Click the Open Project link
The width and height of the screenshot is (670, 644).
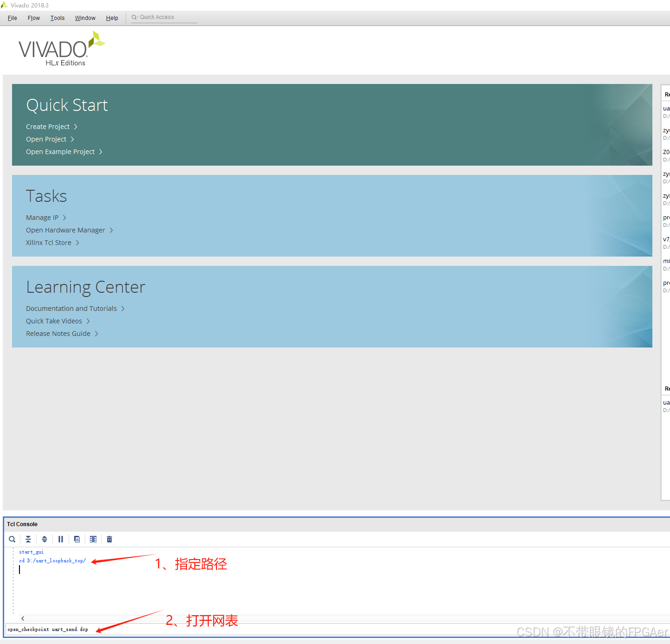[46, 139]
